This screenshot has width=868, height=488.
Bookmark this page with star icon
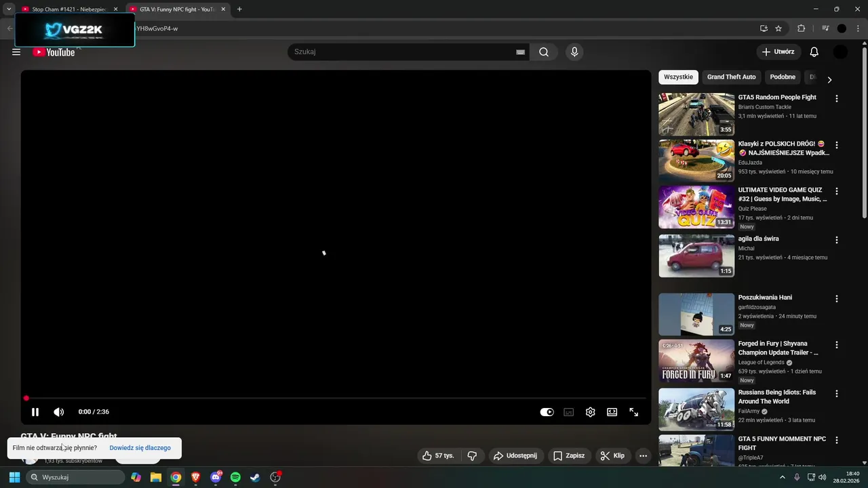778,28
